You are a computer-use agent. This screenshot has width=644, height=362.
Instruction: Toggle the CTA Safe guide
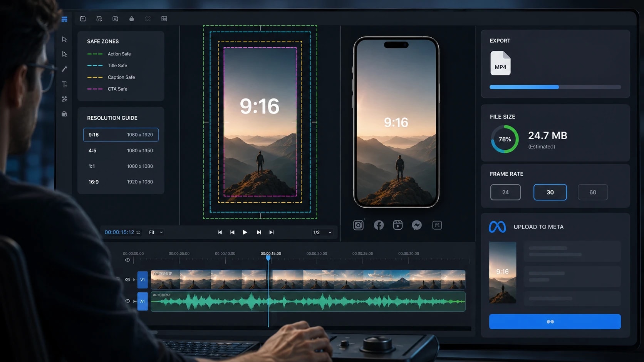point(107,89)
